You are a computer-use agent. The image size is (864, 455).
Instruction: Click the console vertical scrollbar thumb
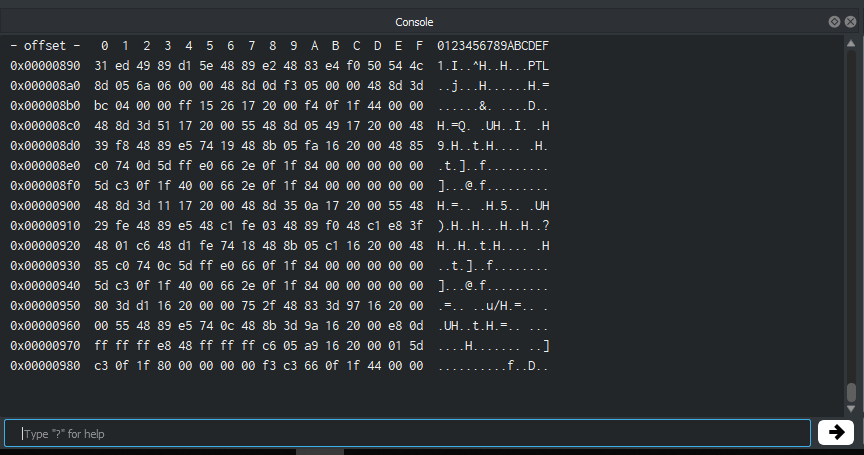tap(851, 392)
